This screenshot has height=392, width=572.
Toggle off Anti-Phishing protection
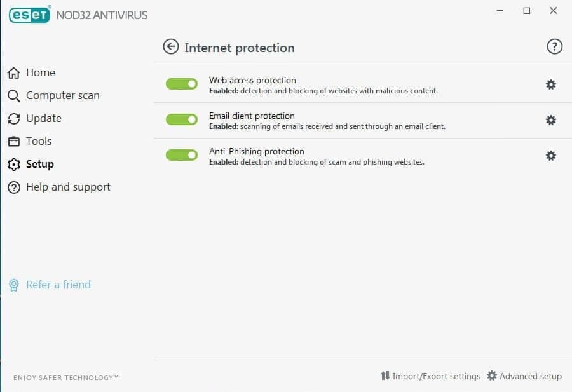(181, 155)
